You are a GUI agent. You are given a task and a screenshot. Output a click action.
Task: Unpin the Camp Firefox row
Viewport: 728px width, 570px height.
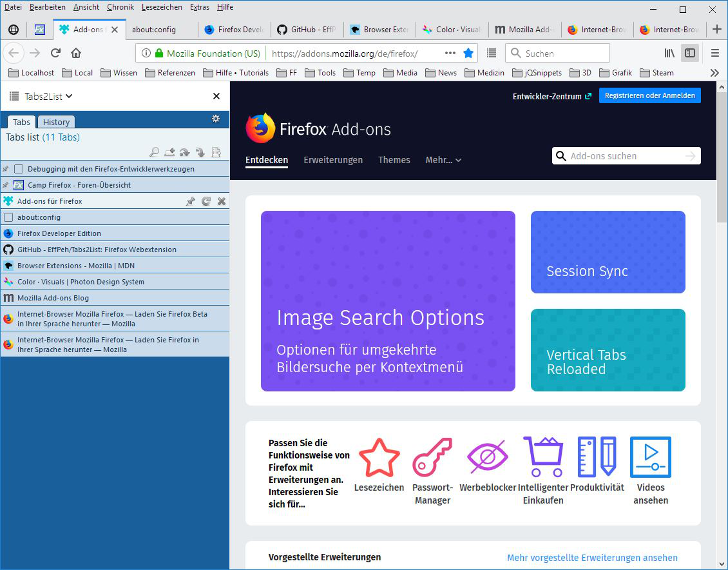coord(6,185)
